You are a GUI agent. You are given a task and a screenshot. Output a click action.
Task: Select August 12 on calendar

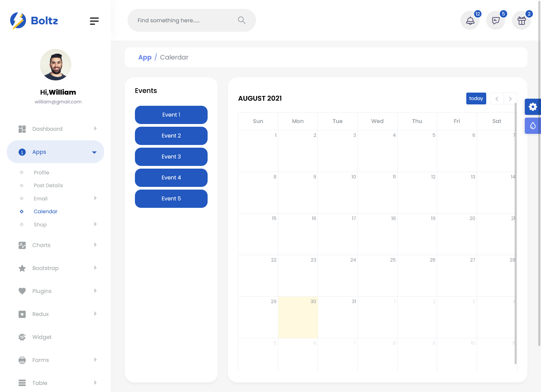[417, 193]
